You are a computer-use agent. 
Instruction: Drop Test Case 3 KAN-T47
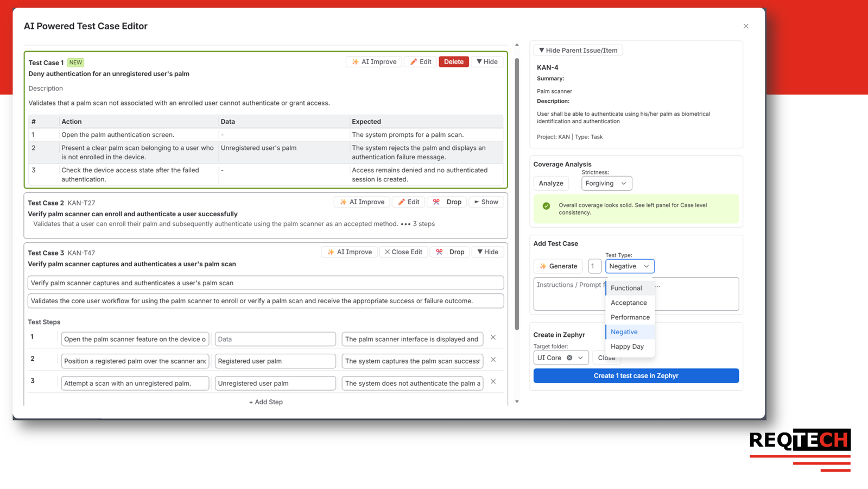coord(450,252)
